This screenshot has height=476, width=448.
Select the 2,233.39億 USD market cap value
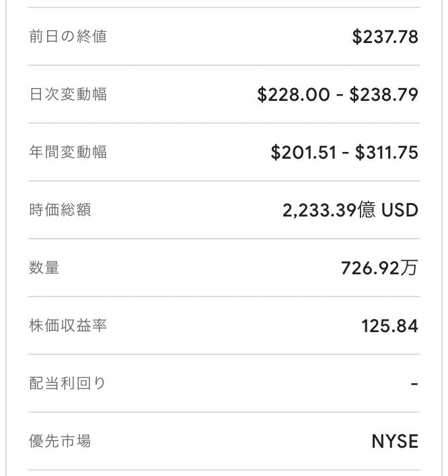350,210
